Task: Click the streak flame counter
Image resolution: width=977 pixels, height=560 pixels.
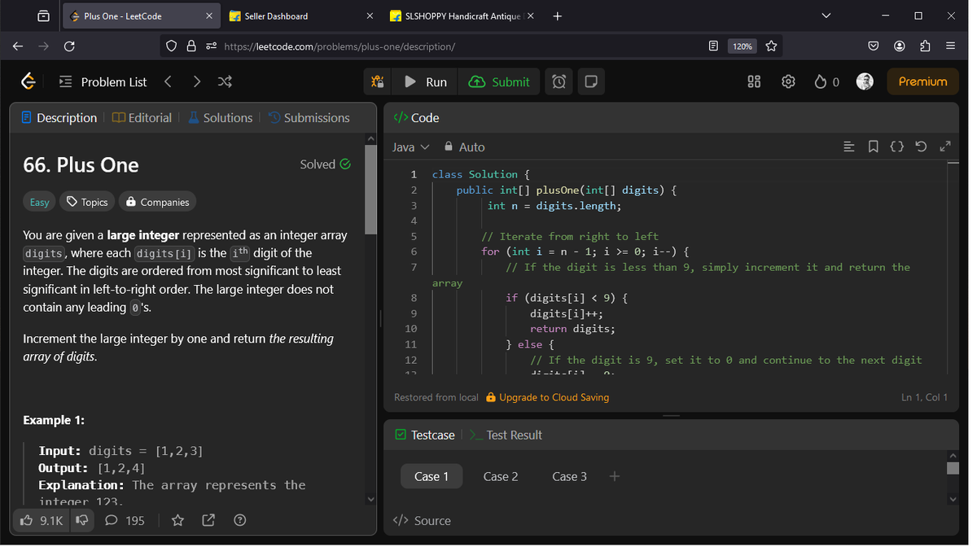Action: click(x=826, y=81)
